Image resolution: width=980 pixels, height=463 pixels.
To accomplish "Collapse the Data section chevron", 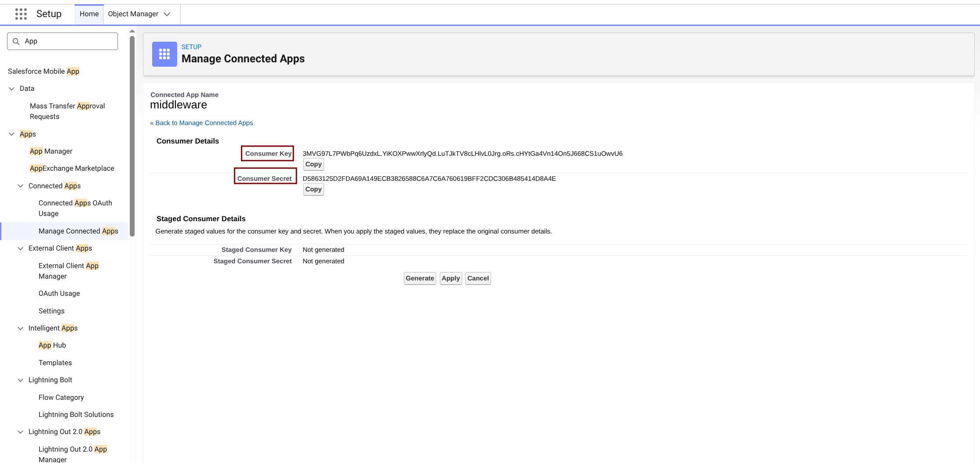I will click(12, 89).
